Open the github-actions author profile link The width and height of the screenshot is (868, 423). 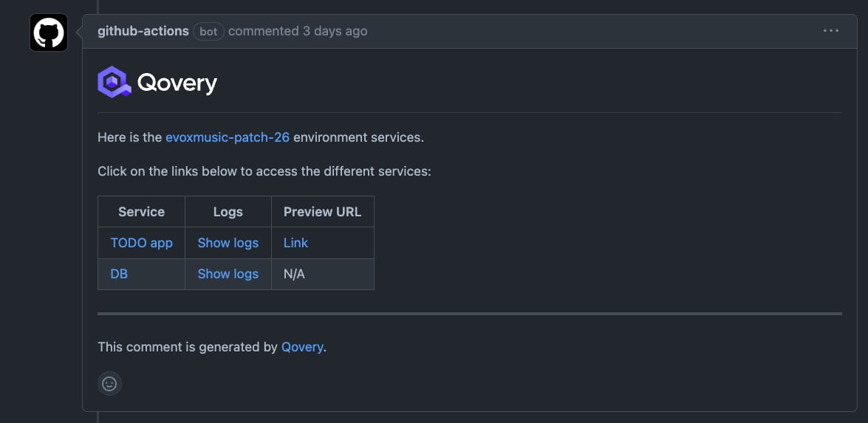[x=143, y=31]
